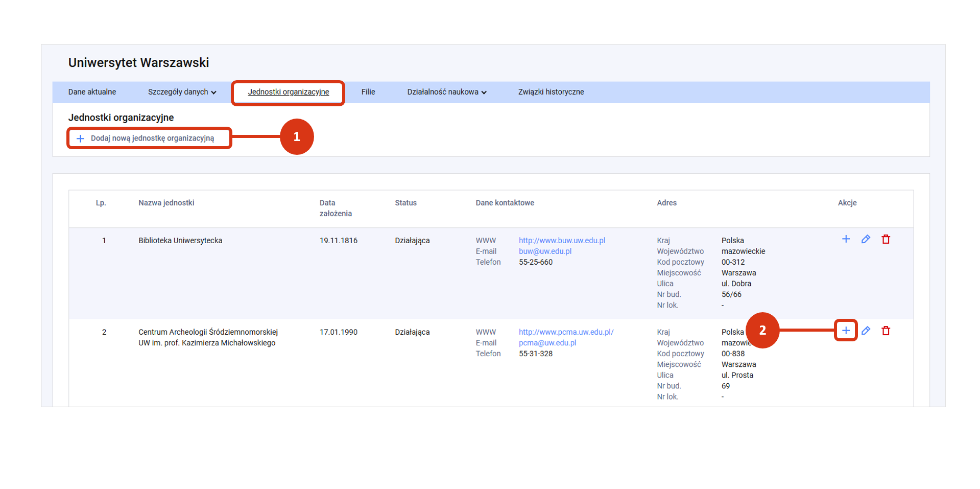The width and height of the screenshot is (980, 489).
Task: Click pencil icon for Centrum Archeologii row
Action: [x=866, y=331]
